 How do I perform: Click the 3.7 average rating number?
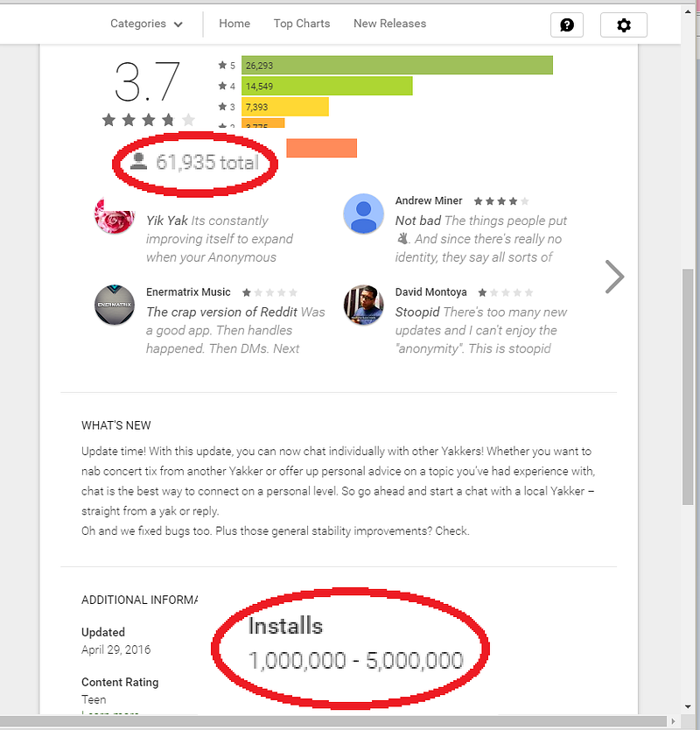(x=147, y=82)
